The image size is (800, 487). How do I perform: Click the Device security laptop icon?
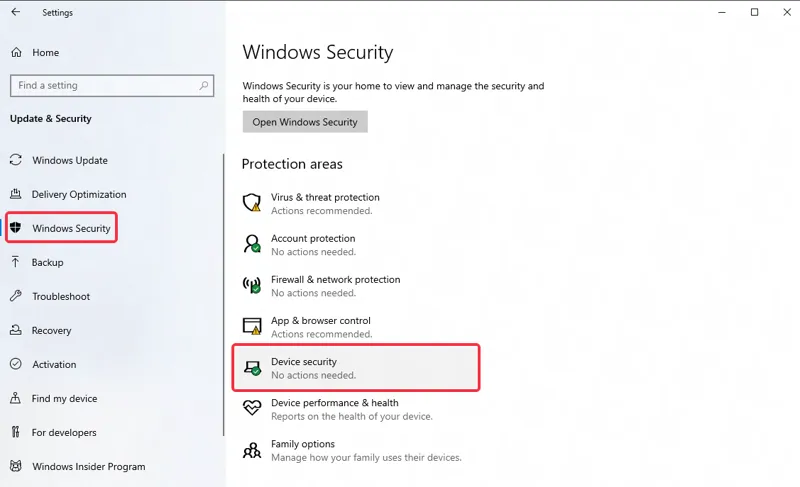[252, 368]
